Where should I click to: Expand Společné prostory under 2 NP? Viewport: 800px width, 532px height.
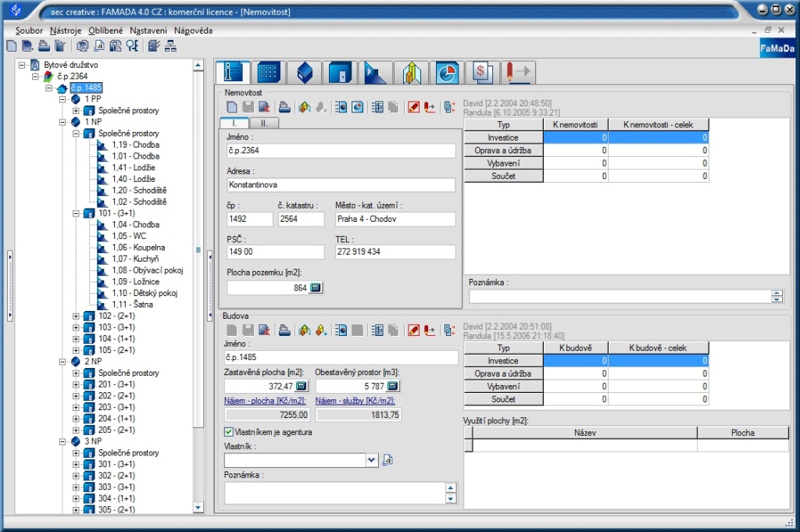click(77, 373)
